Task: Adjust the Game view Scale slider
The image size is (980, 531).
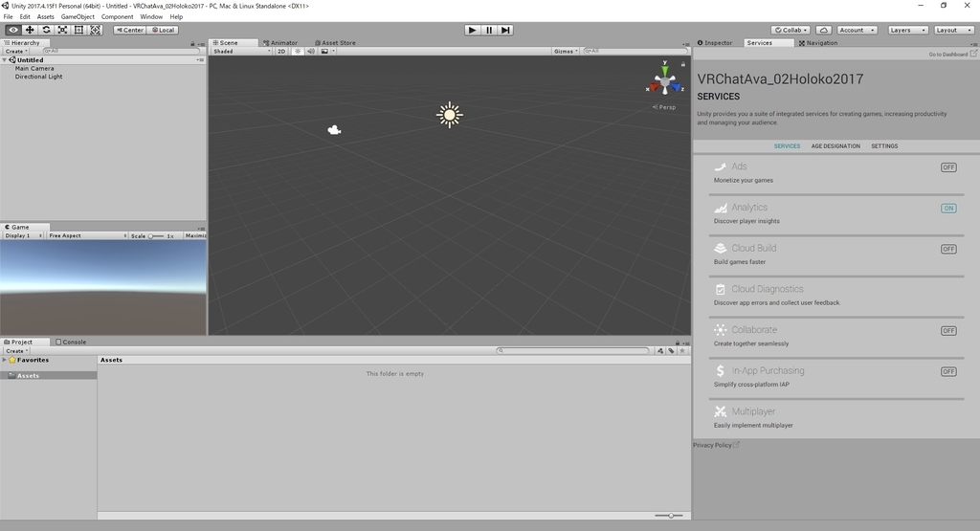Action: [156, 236]
